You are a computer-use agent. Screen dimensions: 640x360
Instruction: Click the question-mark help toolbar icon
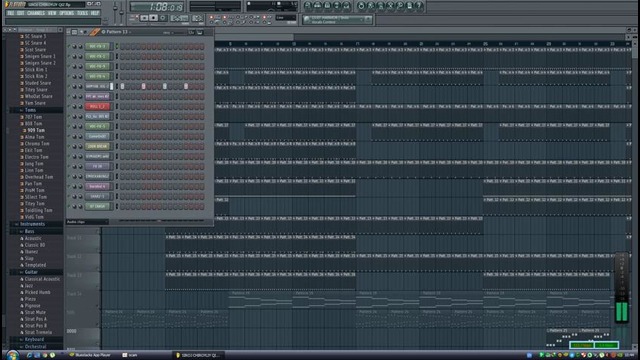419,6
